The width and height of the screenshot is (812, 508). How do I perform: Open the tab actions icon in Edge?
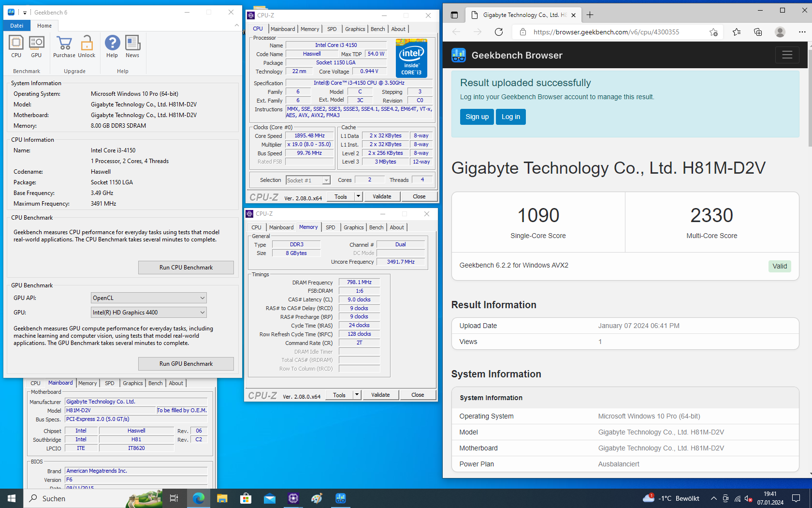tap(454, 15)
